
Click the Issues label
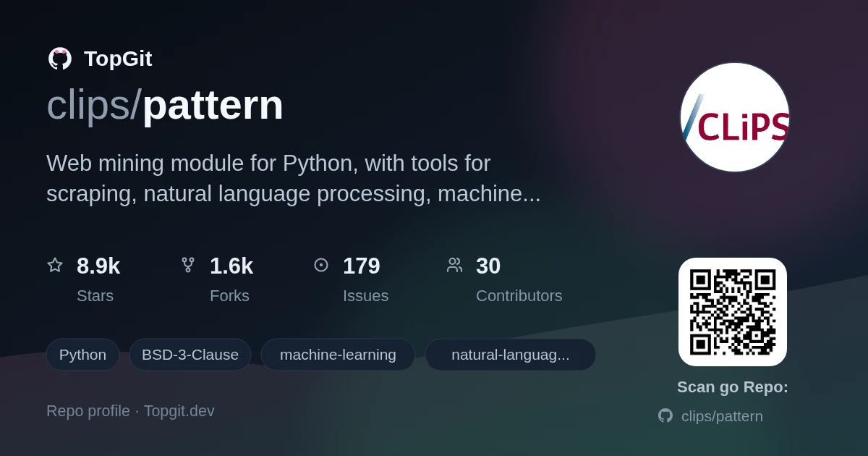click(365, 295)
